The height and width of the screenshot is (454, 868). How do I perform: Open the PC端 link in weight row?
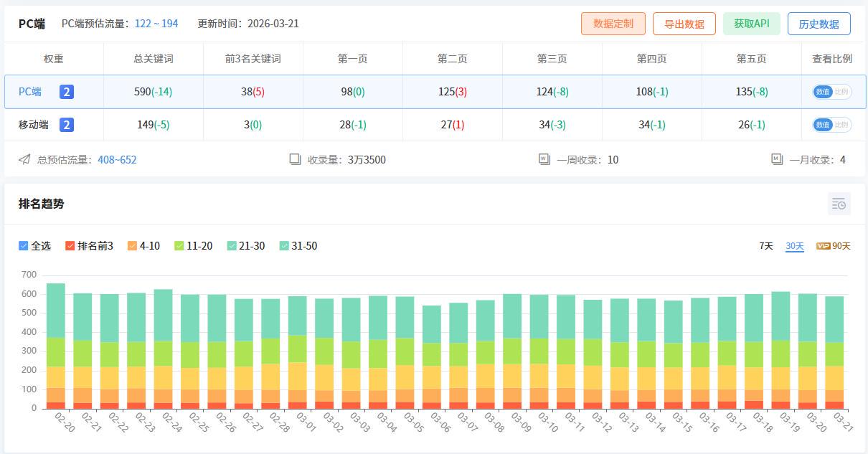point(30,92)
